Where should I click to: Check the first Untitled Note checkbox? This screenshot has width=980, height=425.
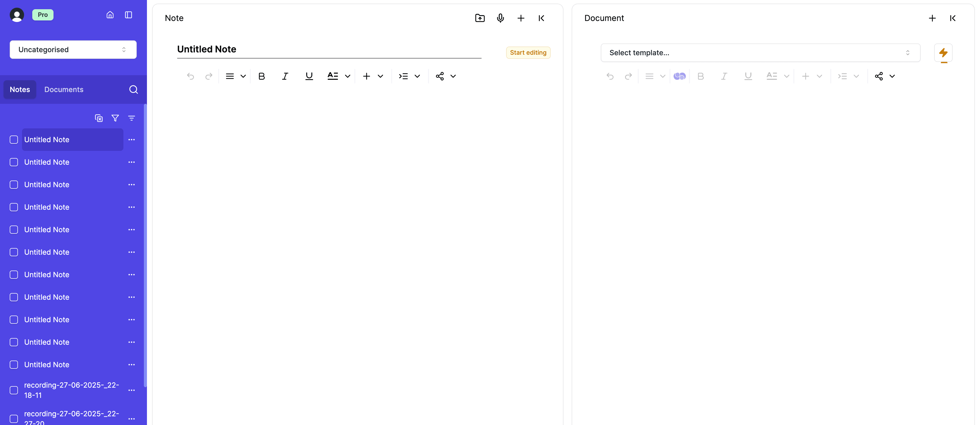coord(14,140)
